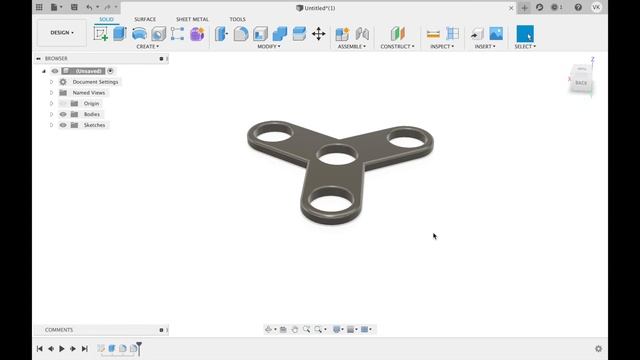The height and width of the screenshot is (360, 640).
Task: Expand the Sketches folder node
Action: pyautogui.click(x=51, y=125)
